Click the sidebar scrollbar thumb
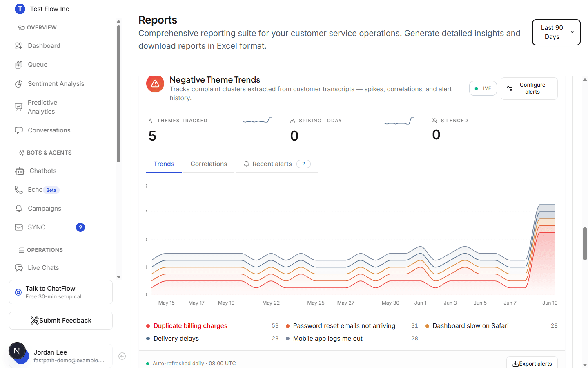588x368 pixels. [x=118, y=94]
